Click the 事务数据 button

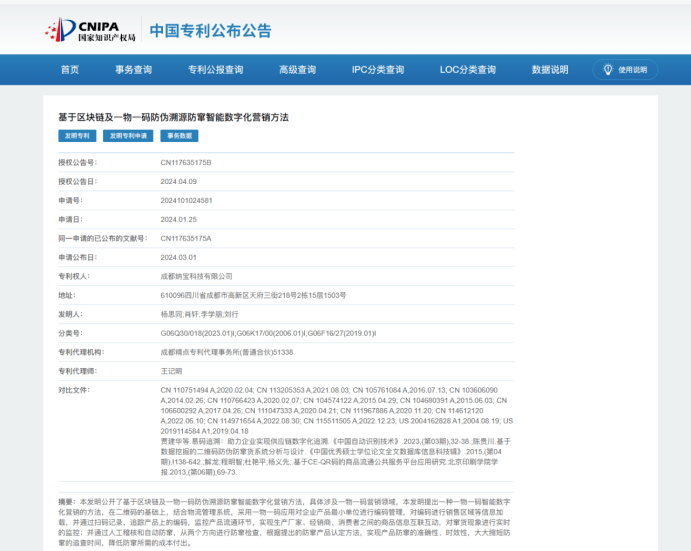click(x=179, y=136)
